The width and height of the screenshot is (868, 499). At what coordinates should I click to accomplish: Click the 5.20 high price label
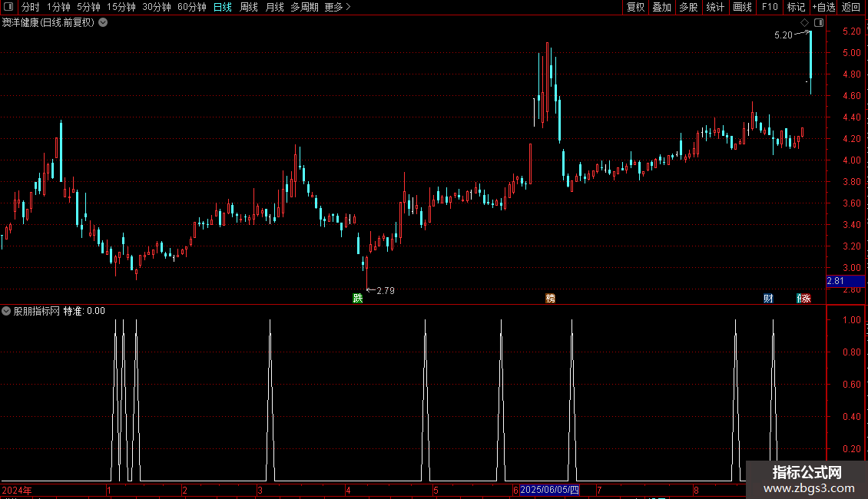click(784, 35)
